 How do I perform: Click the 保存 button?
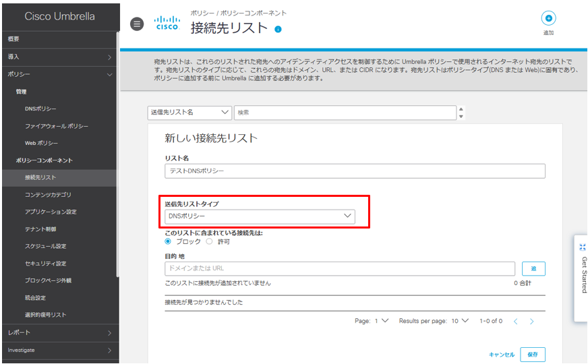[x=533, y=355]
